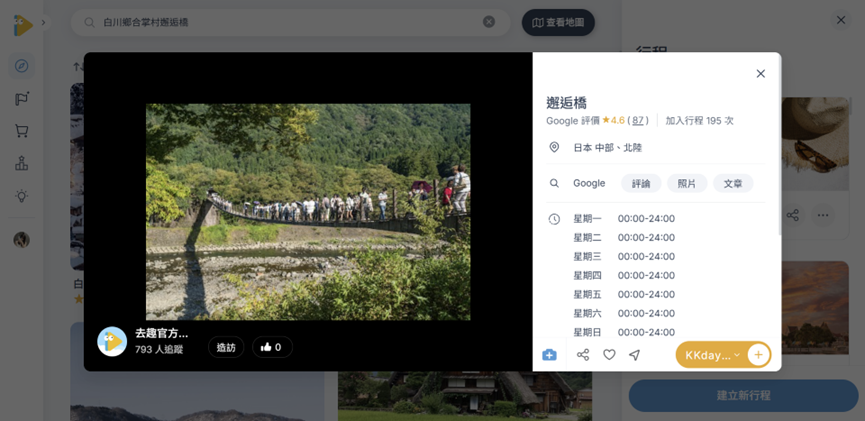Click the 去趣官方 author avatar
This screenshot has height=421, width=865.
tap(112, 342)
